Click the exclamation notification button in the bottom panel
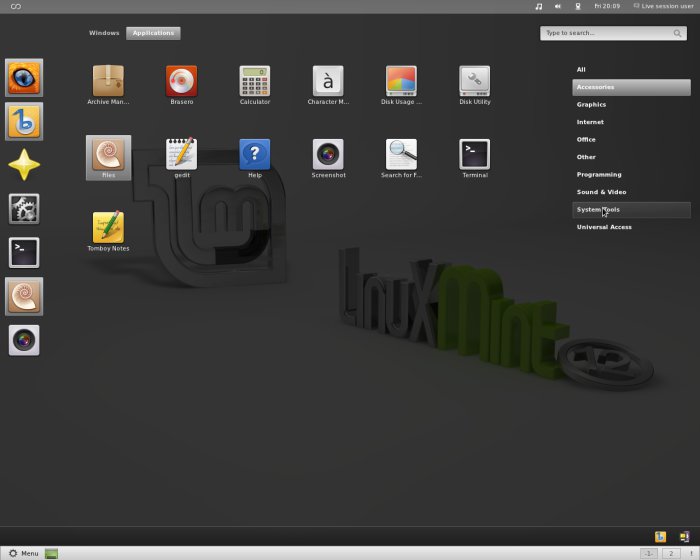The image size is (700, 560). pos(691,554)
